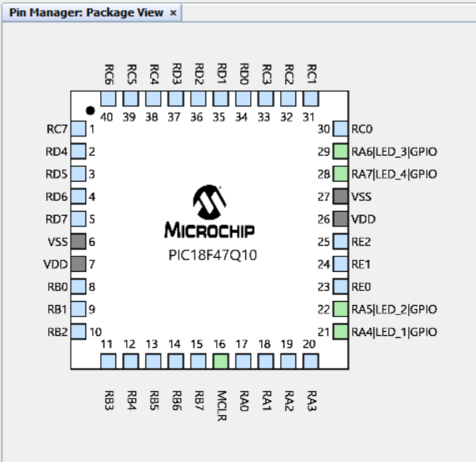Viewport: 476px width, 462px height.
Task: Select pin 12 box RB4
Action: coord(131,361)
